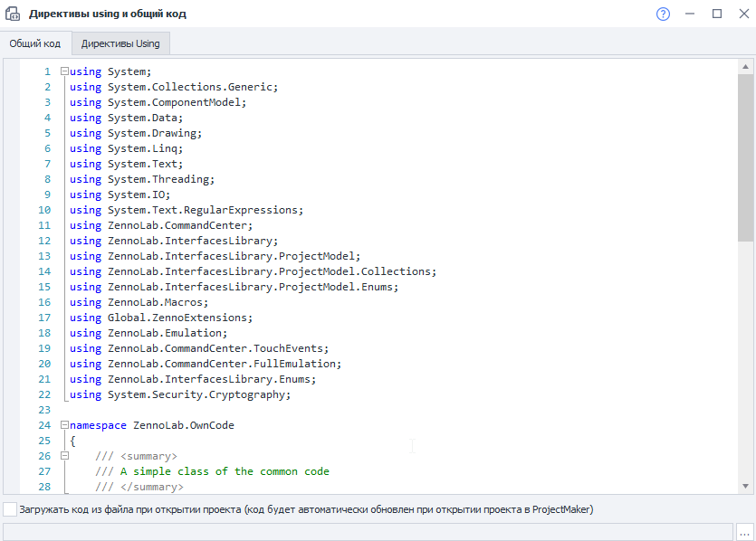Click the scrollbar up arrow
This screenshot has width=756, height=541.
[747, 68]
